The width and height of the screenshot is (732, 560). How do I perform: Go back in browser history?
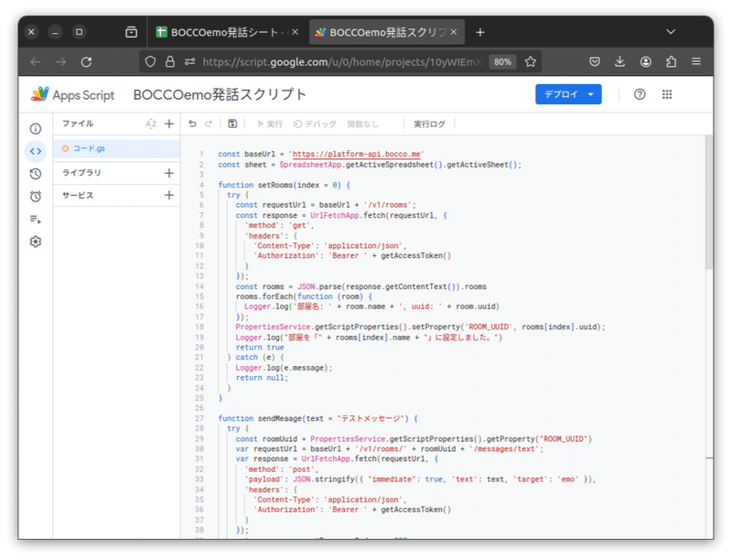tap(36, 61)
